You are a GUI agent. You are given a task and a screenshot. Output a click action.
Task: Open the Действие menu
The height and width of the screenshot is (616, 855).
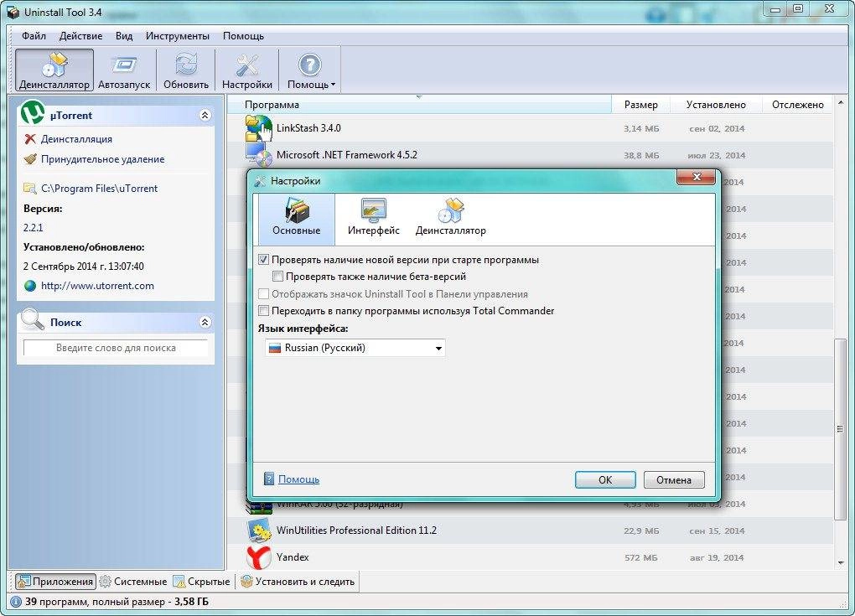[x=80, y=36]
